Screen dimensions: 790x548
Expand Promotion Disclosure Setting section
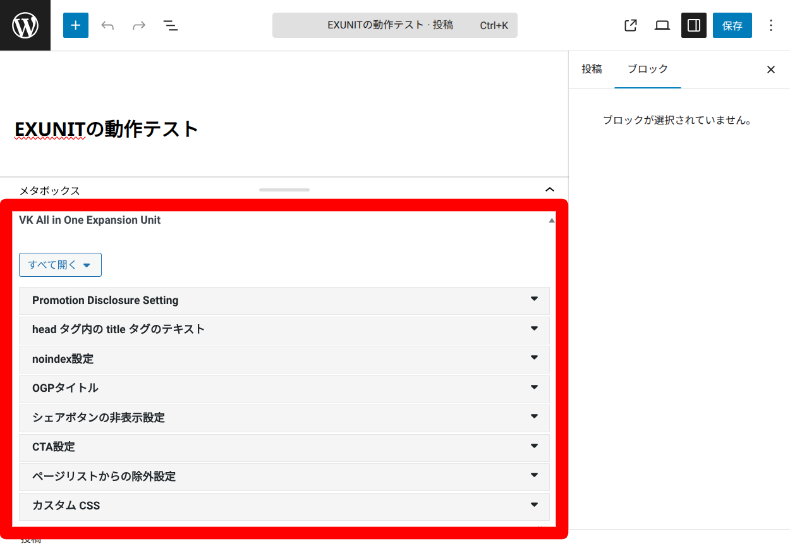(x=284, y=301)
